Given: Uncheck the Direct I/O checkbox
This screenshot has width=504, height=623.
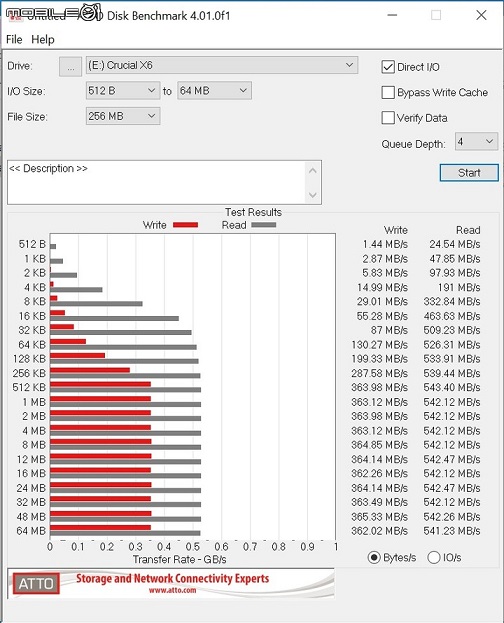Looking at the screenshot, I should (388, 67).
